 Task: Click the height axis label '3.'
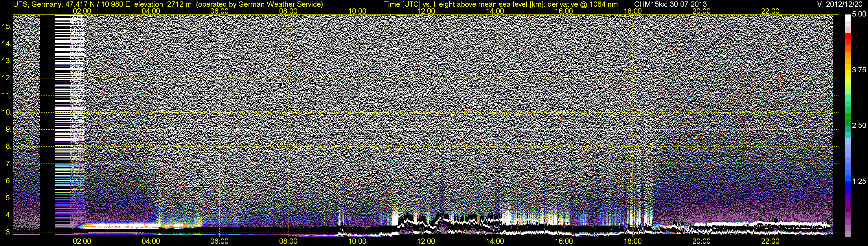point(8,232)
